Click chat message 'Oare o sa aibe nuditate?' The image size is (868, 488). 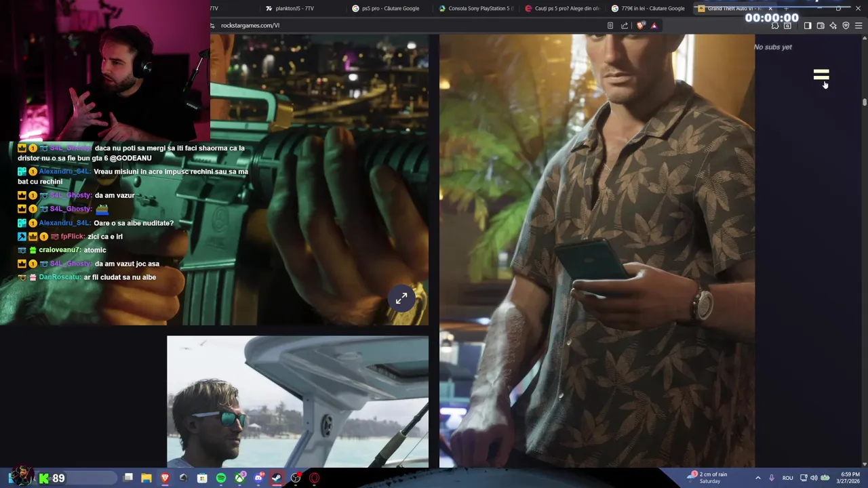(134, 223)
